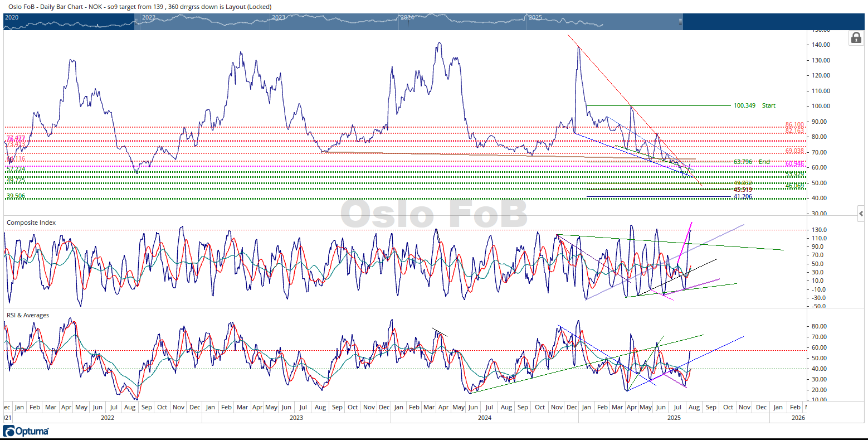The image size is (868, 440).
Task: Click the padlock layout lock icon
Action: [x=855, y=38]
